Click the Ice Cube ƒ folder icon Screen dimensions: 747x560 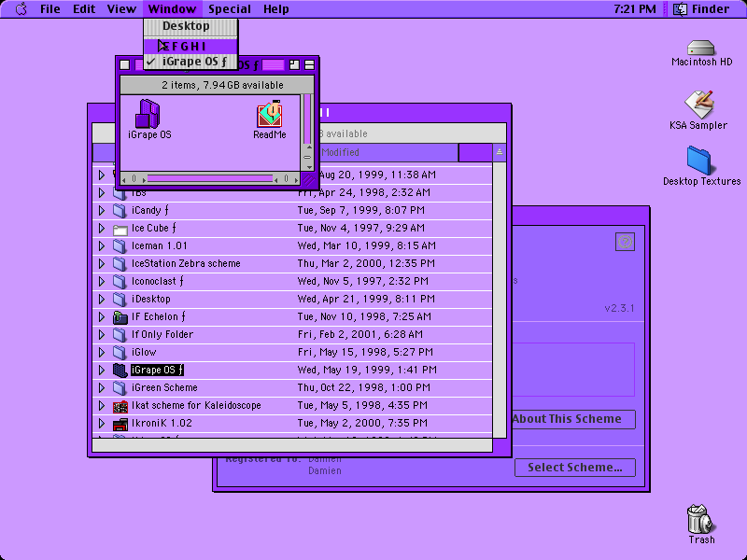click(120, 229)
